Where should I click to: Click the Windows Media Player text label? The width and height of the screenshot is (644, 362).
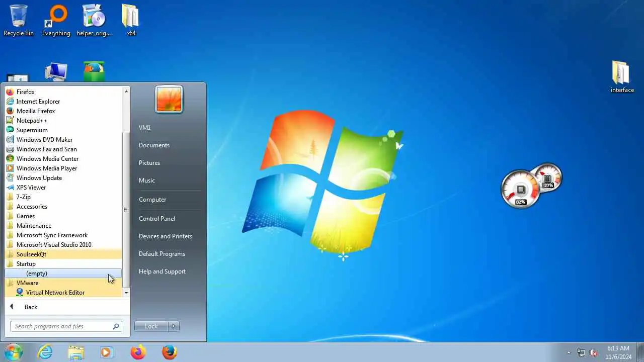pyautogui.click(x=47, y=168)
